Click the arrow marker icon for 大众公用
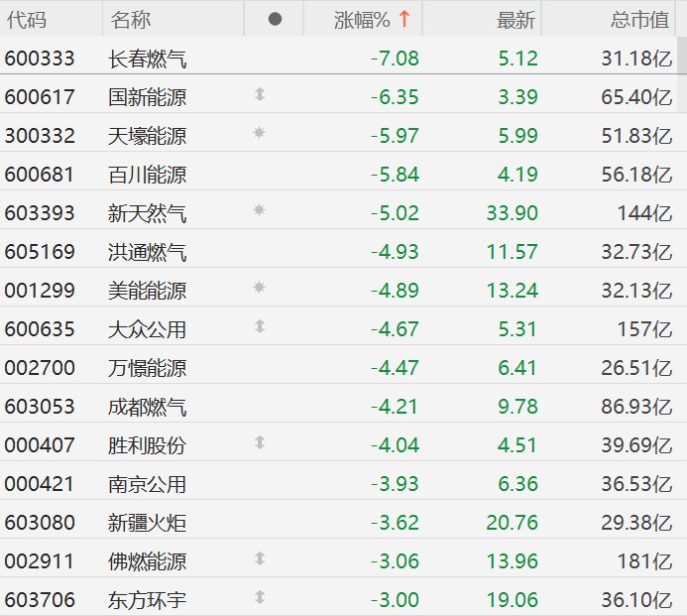 [x=260, y=326]
